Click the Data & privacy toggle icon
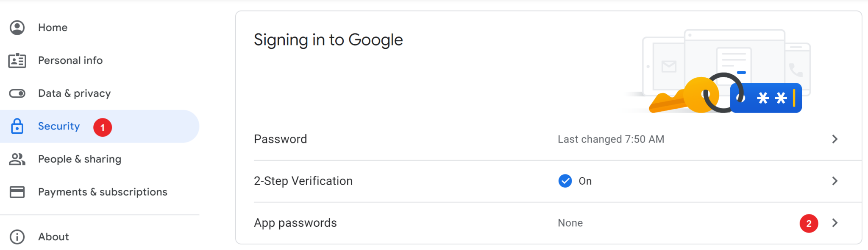 (17, 93)
